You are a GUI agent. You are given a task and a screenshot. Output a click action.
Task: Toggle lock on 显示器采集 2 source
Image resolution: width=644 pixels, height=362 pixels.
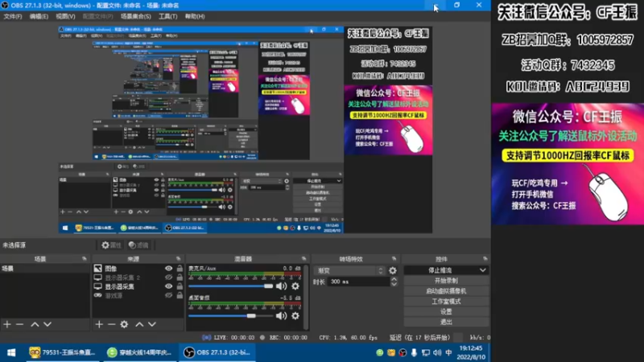tap(180, 278)
